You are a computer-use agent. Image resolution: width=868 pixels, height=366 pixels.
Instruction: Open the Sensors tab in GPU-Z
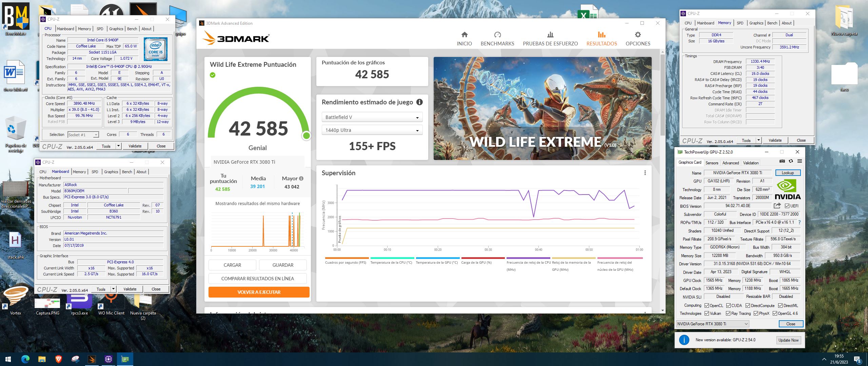(x=712, y=163)
